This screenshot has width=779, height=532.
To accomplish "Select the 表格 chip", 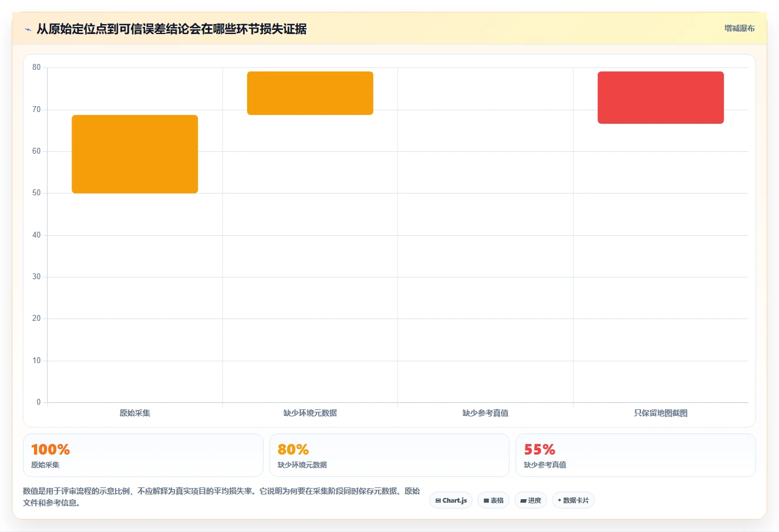I will coord(493,500).
